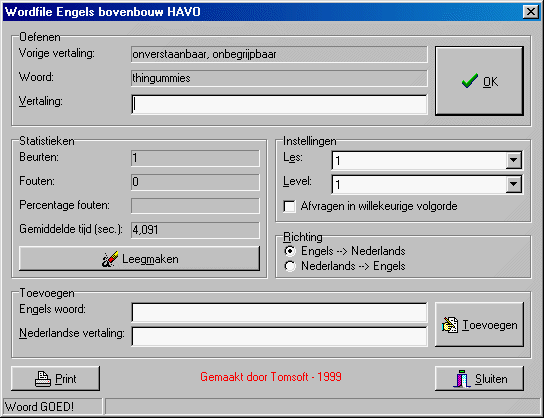Click the Nederlandse vertaling text field
Image resolution: width=544 pixels, height=418 pixels.
(x=279, y=336)
